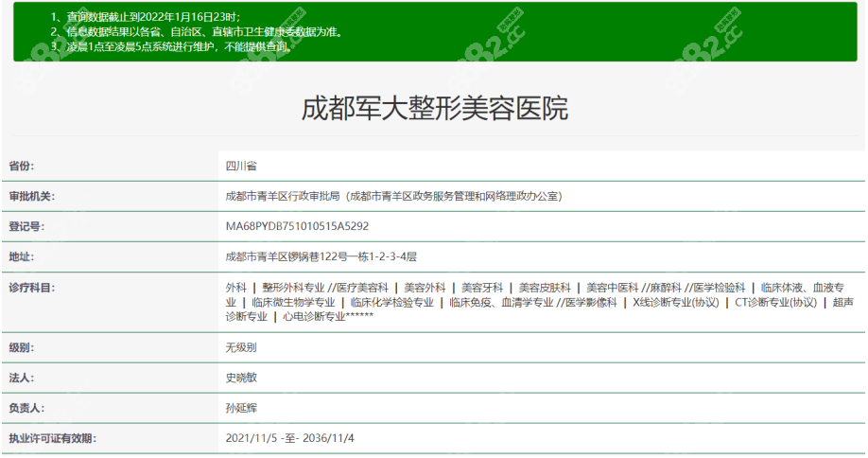Click the value 成都市青羊区行政审批局
868x458 pixels.
coord(283,196)
